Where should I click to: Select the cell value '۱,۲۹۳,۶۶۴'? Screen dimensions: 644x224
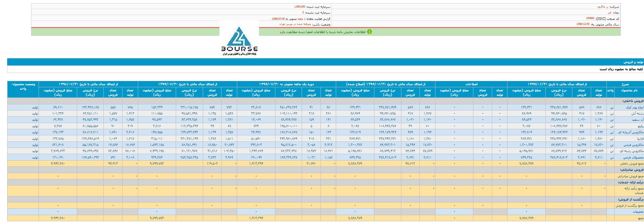[x=256, y=151]
